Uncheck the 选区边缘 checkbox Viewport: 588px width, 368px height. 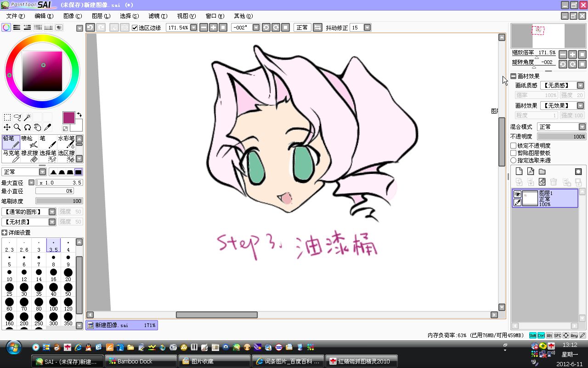click(135, 28)
